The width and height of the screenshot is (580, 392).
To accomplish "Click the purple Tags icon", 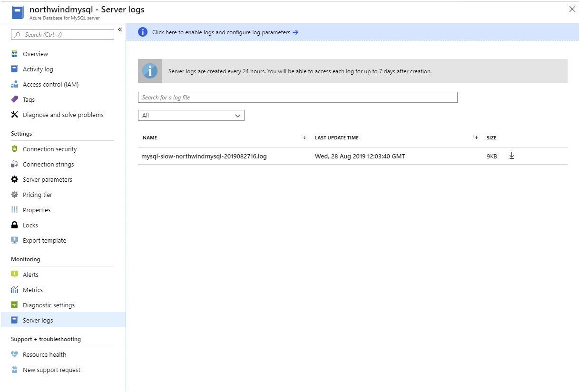I will pyautogui.click(x=14, y=99).
